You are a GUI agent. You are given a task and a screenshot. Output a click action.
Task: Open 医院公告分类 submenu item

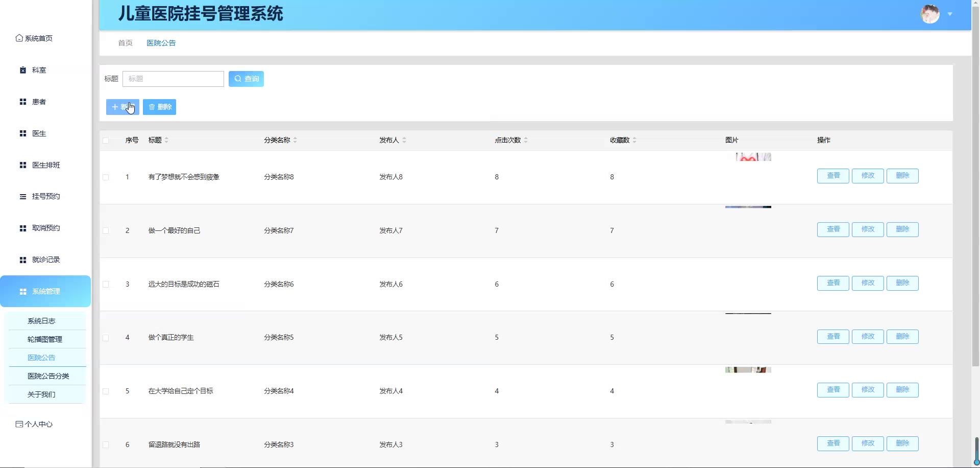click(47, 376)
